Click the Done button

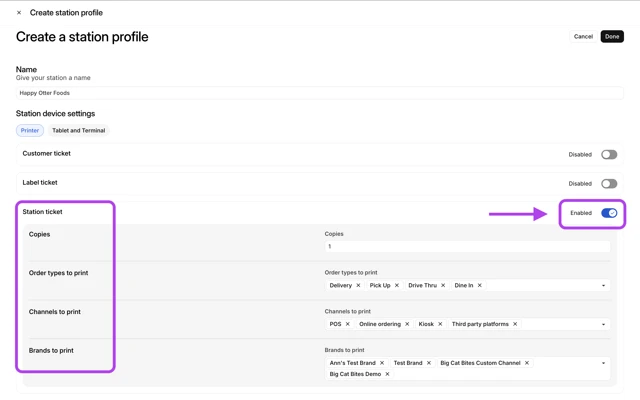click(612, 37)
